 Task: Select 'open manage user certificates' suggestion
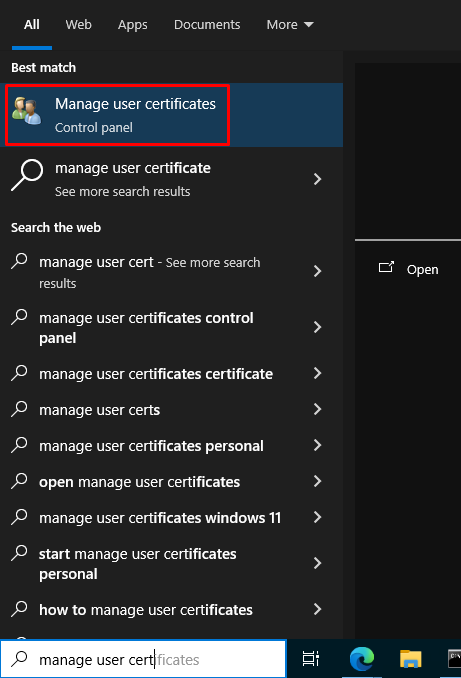(x=171, y=481)
